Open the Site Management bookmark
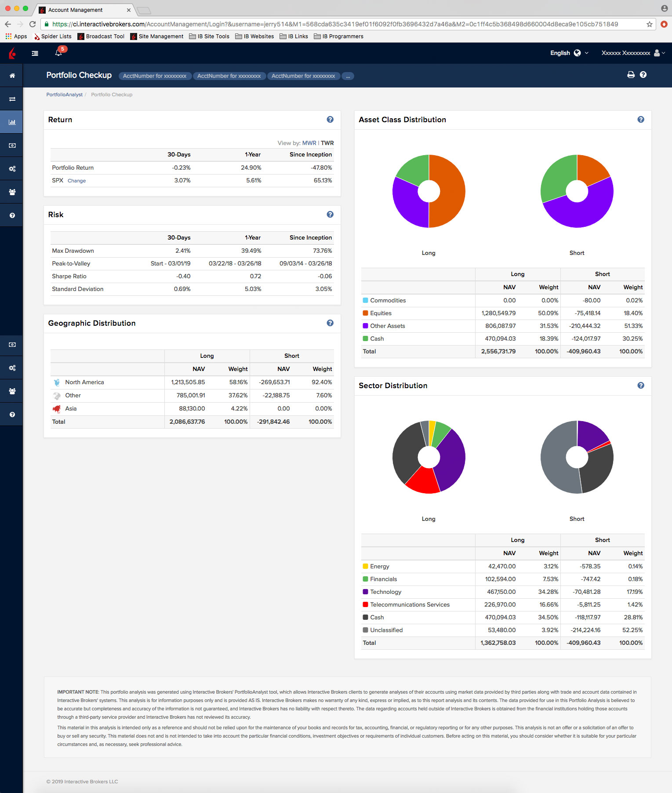Screen dimensions: 672x793 (x=157, y=36)
